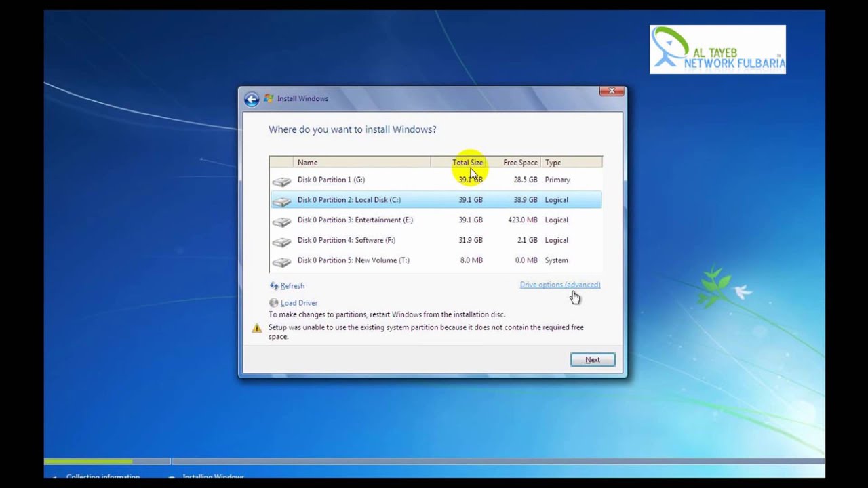
Task: Click the 31.9 GB total size value
Action: [x=471, y=240]
